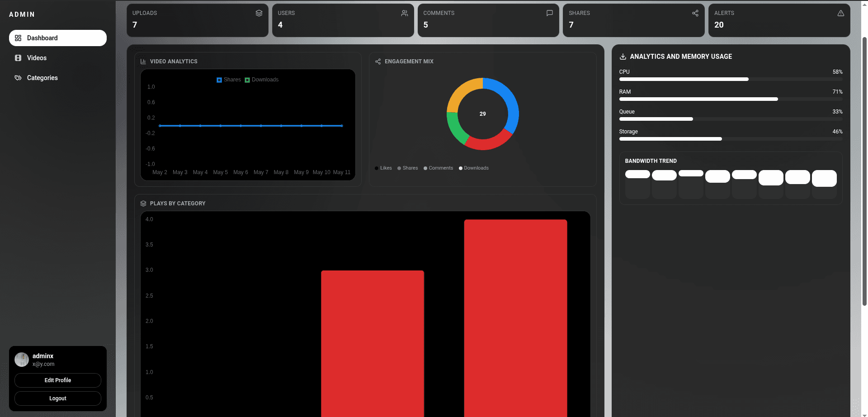Toggle Downloads legend in Engagement Mix
The height and width of the screenshot is (417, 868).
[474, 168]
